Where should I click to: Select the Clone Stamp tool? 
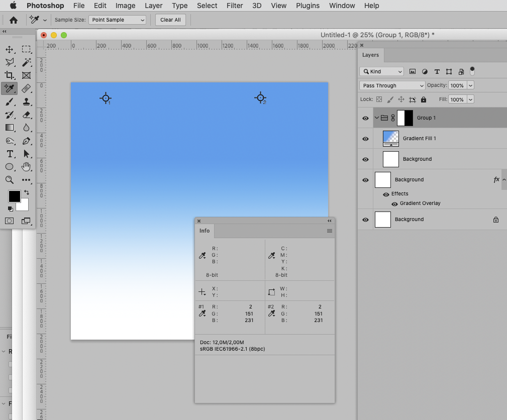click(x=27, y=101)
